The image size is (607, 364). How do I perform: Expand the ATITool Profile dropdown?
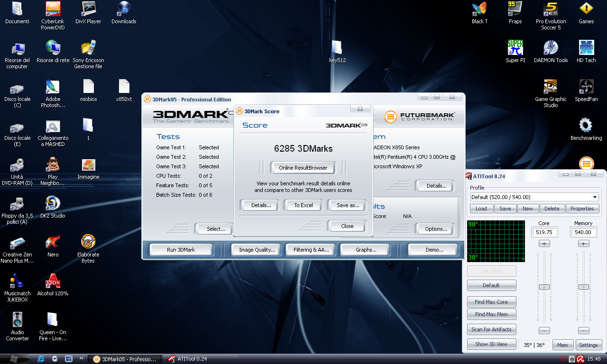click(595, 197)
